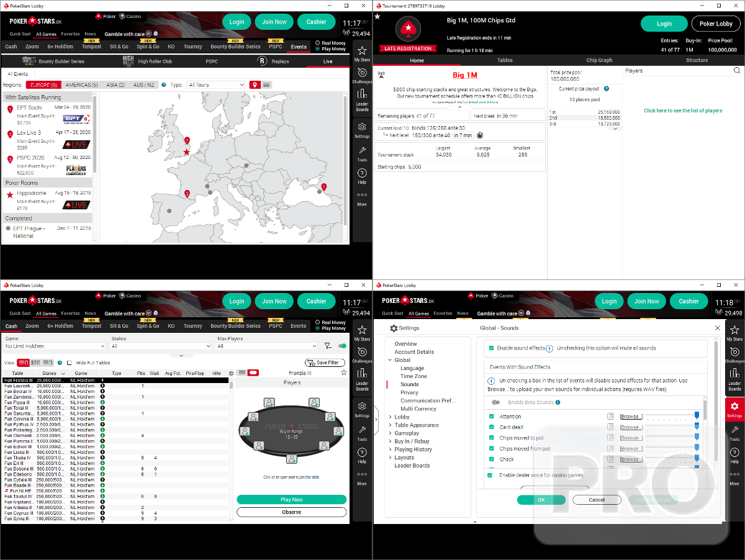Click the music note icon for Attention sound
Screen dimensions: 745x560
(611, 417)
